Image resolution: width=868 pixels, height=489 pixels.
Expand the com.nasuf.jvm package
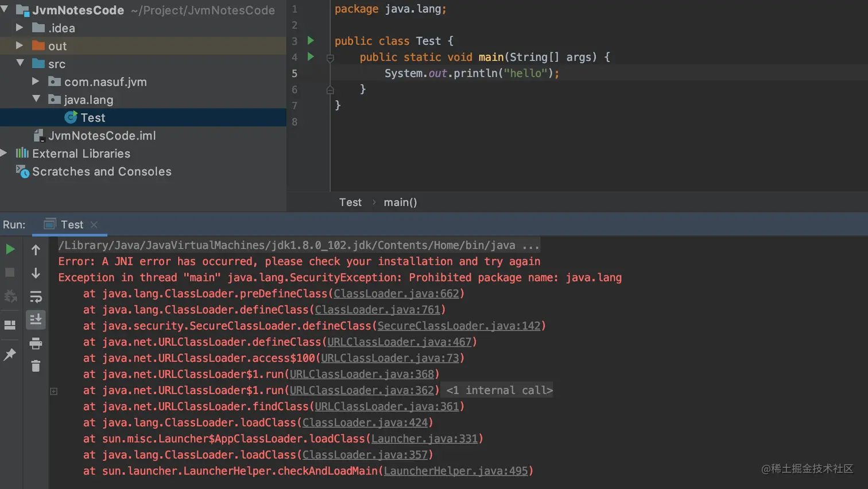(36, 82)
